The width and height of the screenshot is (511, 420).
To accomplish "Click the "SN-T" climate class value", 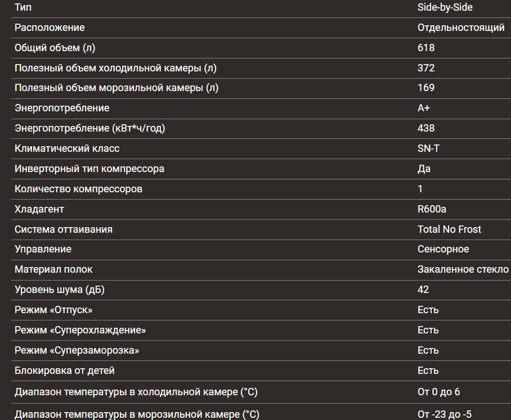I will 428,148.
